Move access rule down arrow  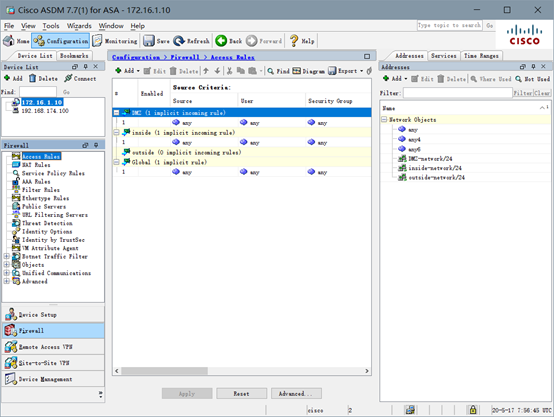click(x=217, y=71)
